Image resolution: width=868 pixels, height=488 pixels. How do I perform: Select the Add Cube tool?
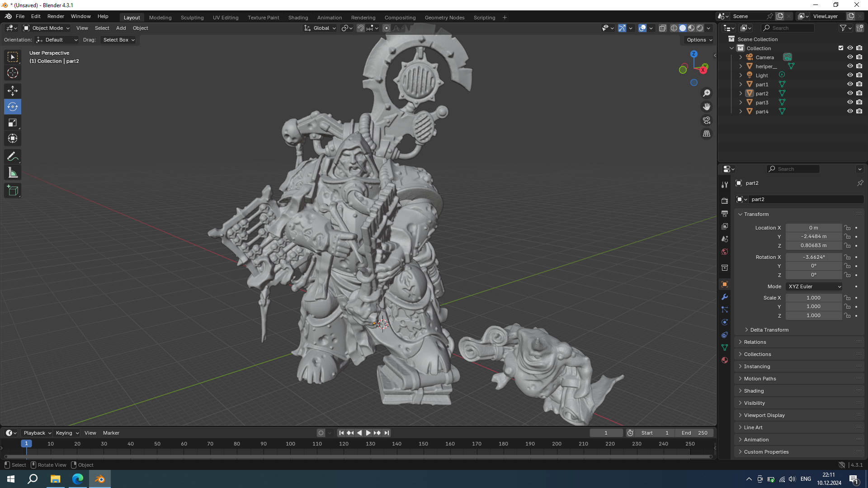[13, 191]
